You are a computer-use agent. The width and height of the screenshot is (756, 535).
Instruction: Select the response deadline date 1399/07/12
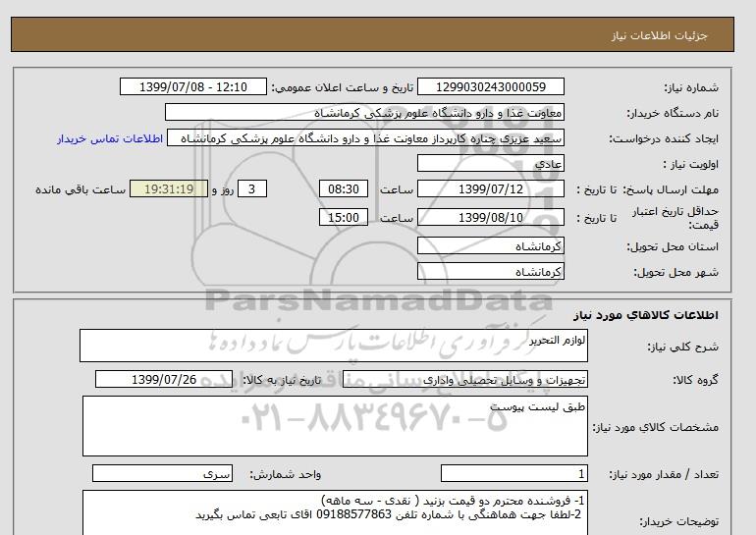click(490, 188)
